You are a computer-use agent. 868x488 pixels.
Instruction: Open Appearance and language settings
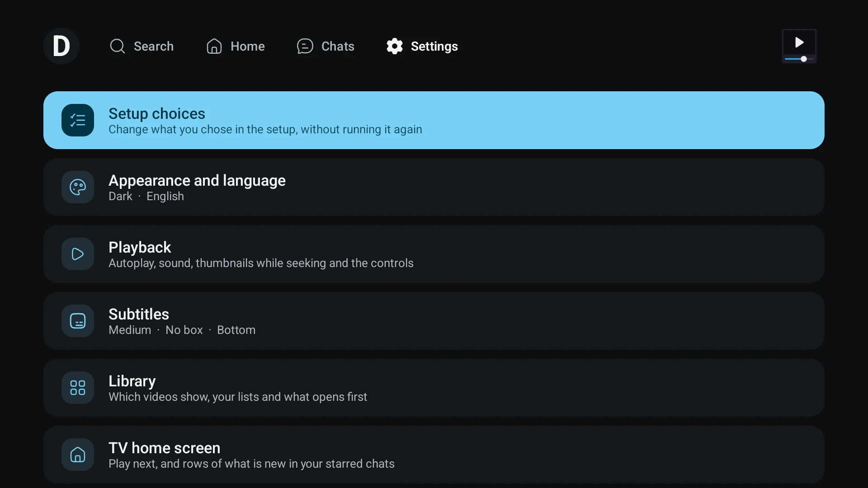click(434, 187)
